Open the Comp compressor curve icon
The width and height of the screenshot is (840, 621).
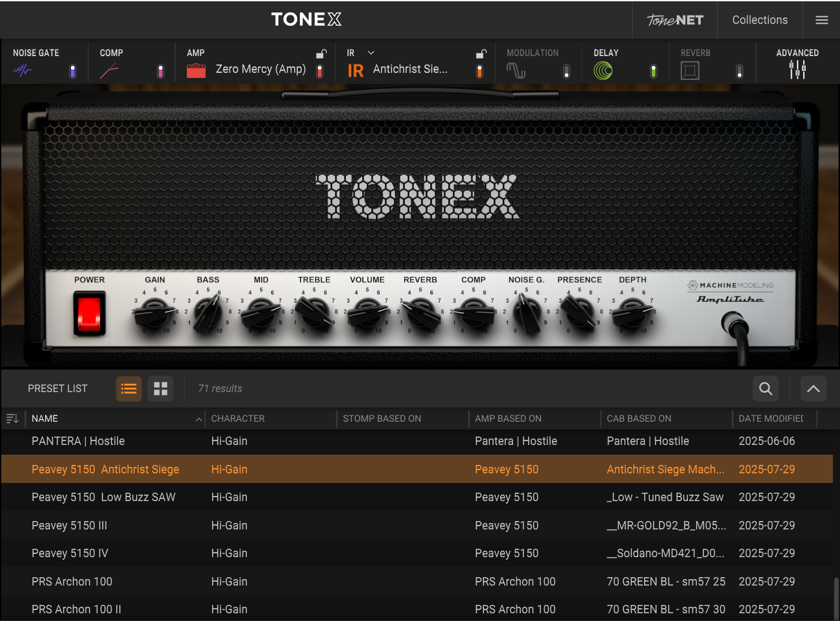(109, 70)
